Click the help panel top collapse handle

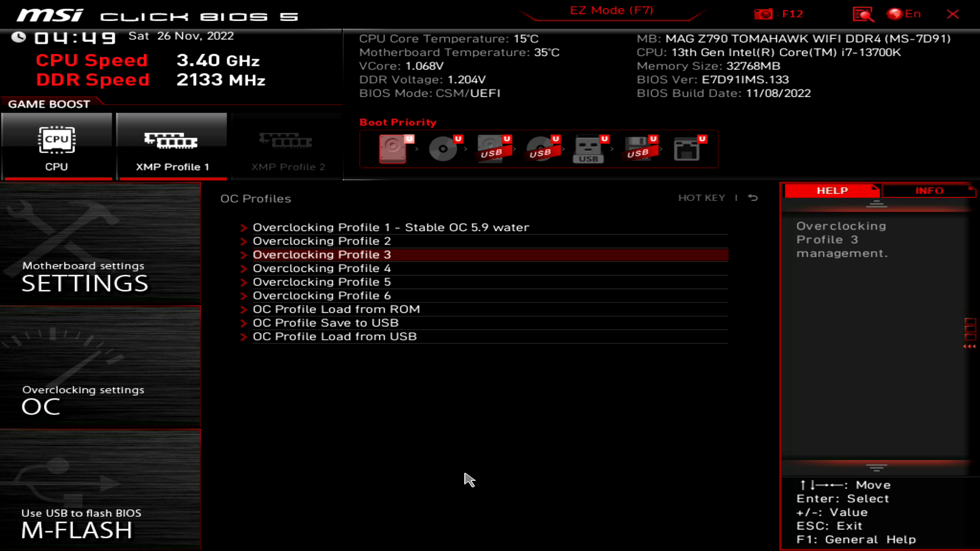coord(876,204)
